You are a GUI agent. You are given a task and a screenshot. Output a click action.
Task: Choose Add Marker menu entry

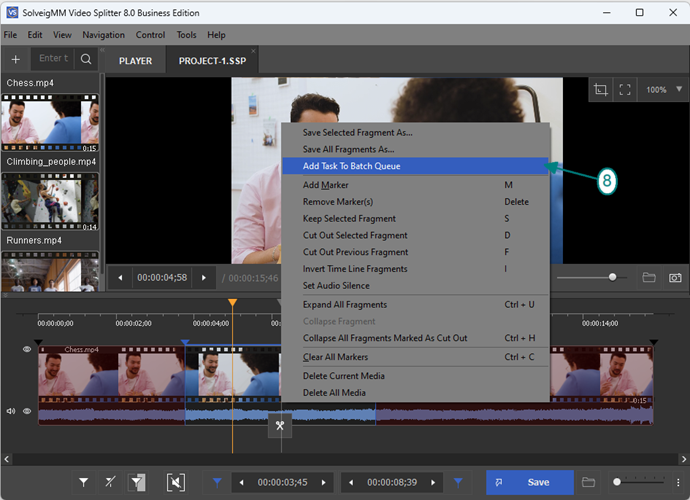[415, 185]
